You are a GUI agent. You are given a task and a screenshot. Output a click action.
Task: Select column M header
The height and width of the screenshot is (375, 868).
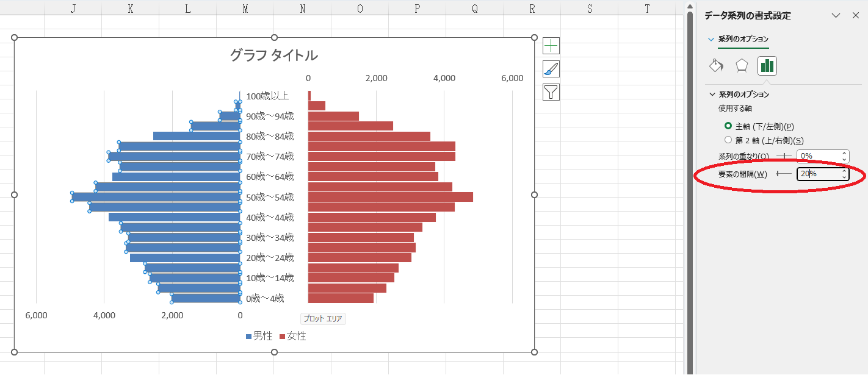245,8
